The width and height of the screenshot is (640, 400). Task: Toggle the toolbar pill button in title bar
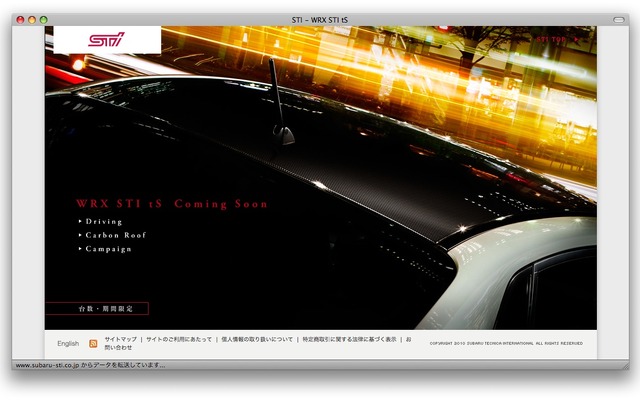point(619,20)
